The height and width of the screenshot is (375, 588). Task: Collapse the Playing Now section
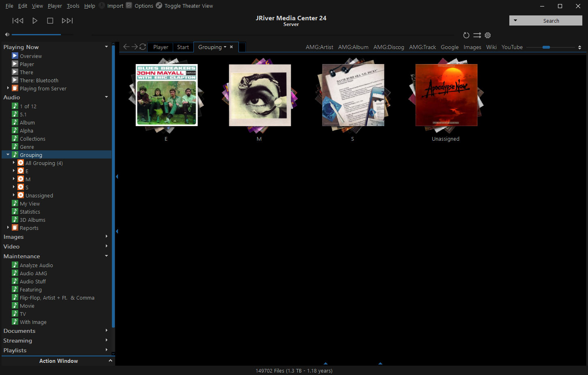click(107, 47)
